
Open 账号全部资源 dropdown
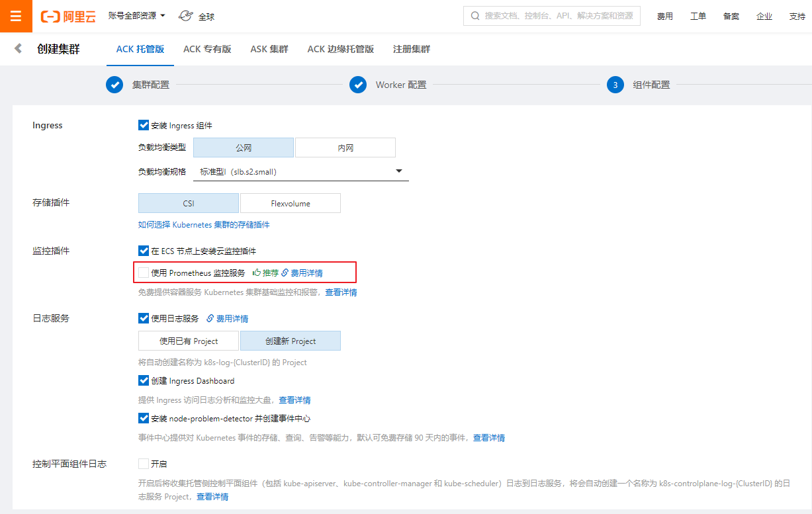(x=137, y=16)
